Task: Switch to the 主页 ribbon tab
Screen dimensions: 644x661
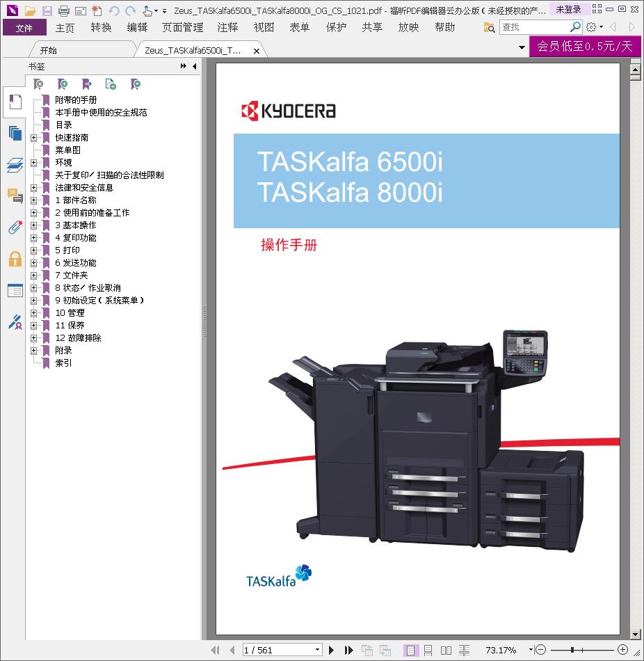Action: coord(65,28)
